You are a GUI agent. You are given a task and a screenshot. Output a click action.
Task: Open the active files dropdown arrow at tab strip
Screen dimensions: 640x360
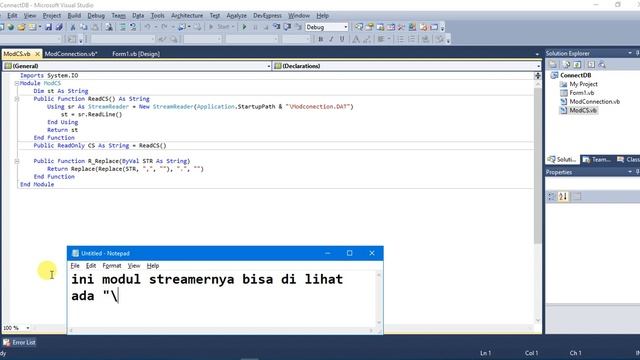pyautogui.click(x=537, y=54)
